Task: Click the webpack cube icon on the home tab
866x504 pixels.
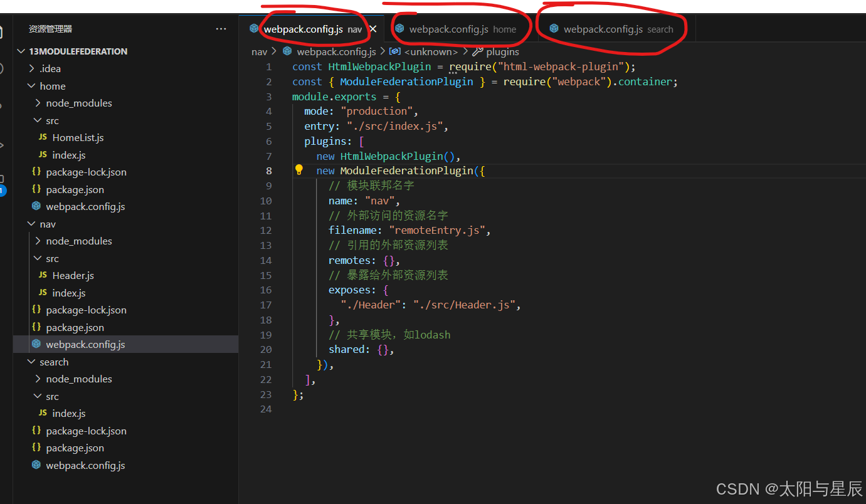Action: (x=399, y=29)
